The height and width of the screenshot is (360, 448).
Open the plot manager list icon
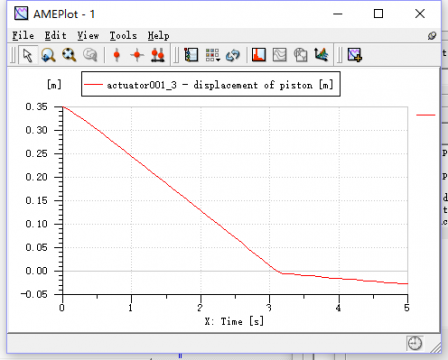191,55
